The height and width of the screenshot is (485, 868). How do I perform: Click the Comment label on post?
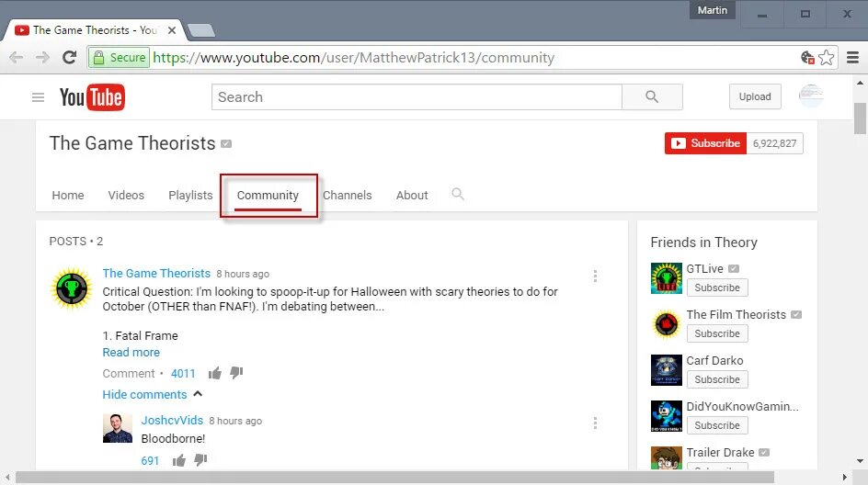(x=129, y=373)
